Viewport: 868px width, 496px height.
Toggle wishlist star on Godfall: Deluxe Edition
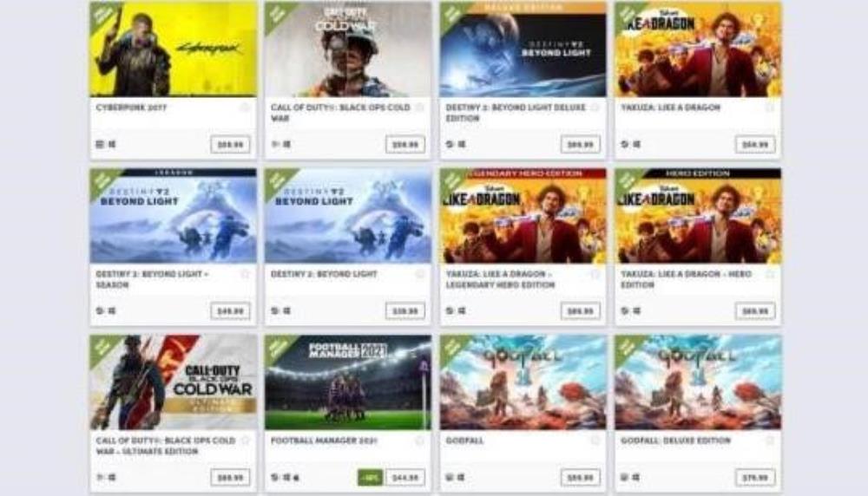click(x=769, y=441)
